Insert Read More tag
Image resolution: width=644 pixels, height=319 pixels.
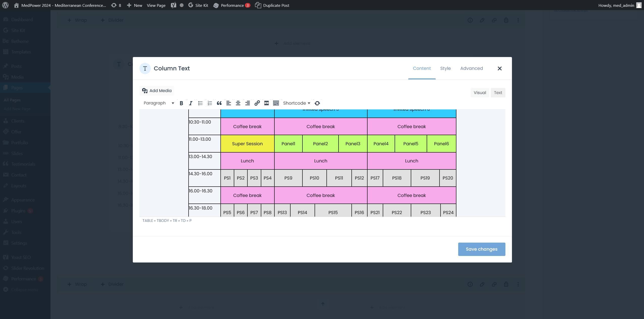point(266,103)
